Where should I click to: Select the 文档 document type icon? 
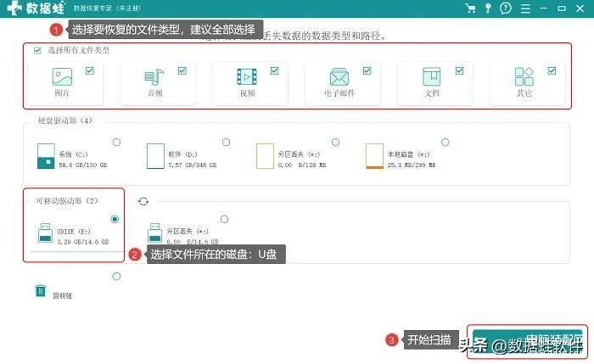pyautogui.click(x=431, y=76)
